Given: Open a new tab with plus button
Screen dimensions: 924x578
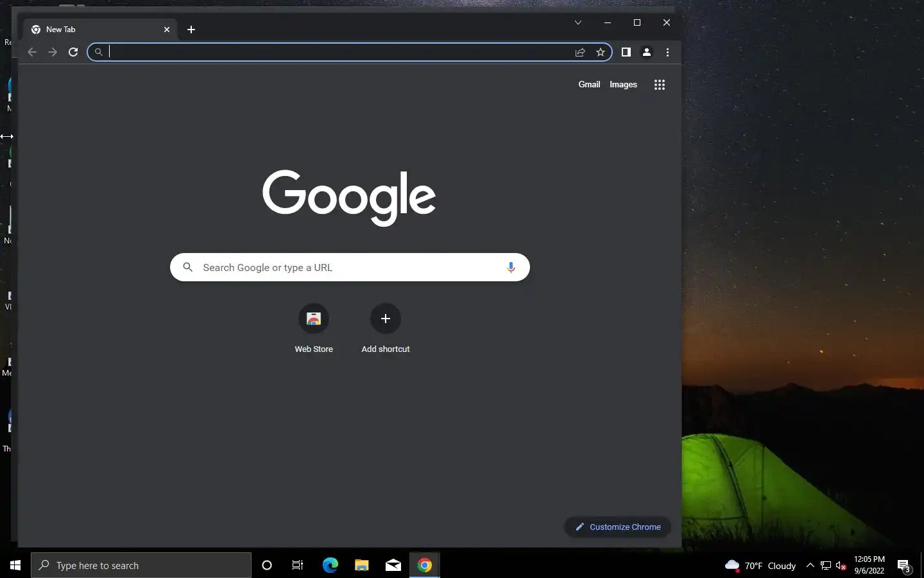Looking at the screenshot, I should (191, 30).
